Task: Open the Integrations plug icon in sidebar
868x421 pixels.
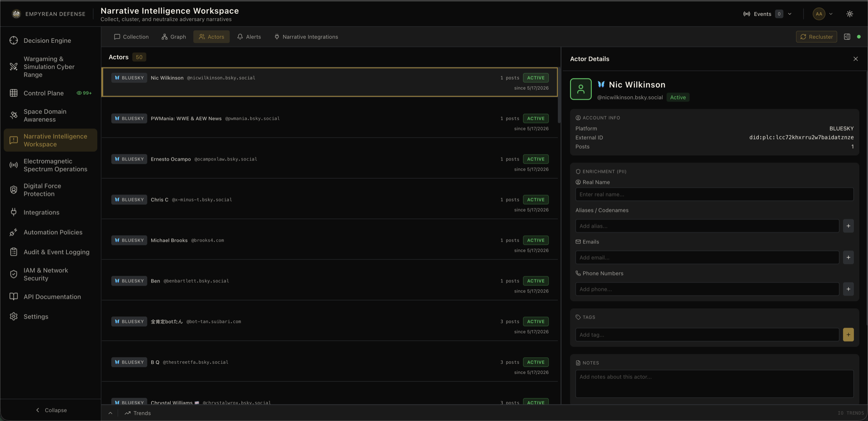Action: pyautogui.click(x=14, y=212)
